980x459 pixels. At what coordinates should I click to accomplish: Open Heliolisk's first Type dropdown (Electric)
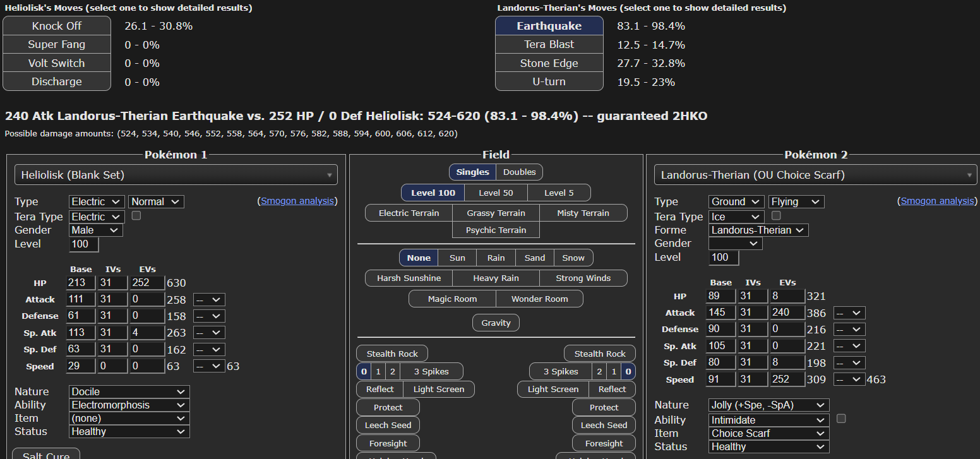pos(97,202)
